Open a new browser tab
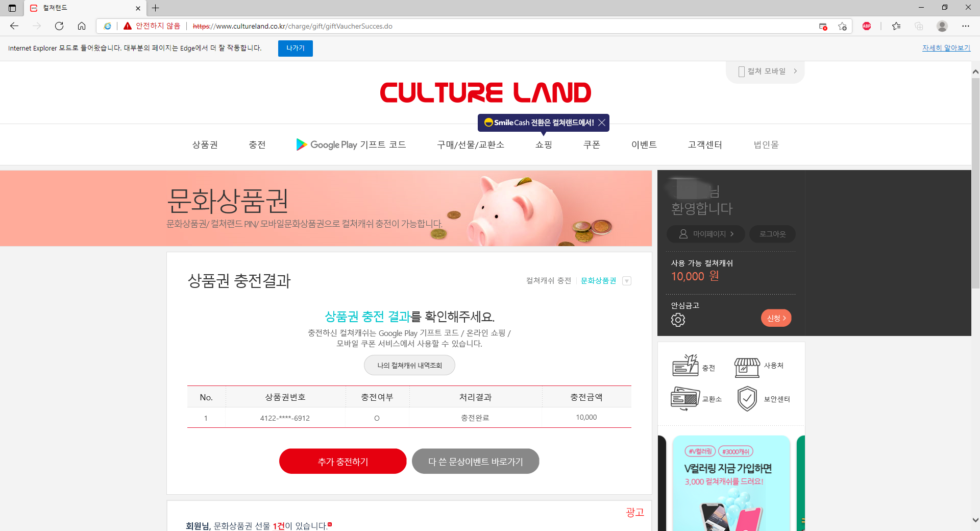 click(156, 8)
